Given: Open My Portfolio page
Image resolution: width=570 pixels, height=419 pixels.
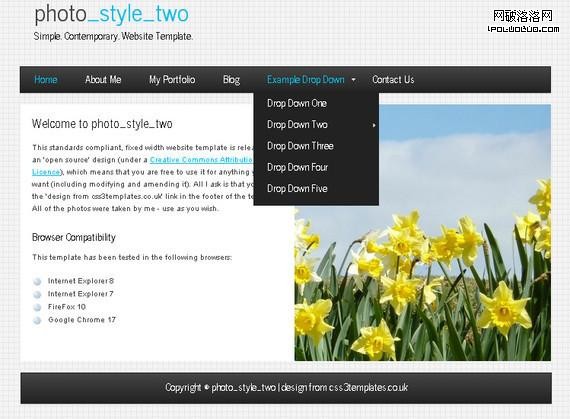Looking at the screenshot, I should pyautogui.click(x=172, y=80).
